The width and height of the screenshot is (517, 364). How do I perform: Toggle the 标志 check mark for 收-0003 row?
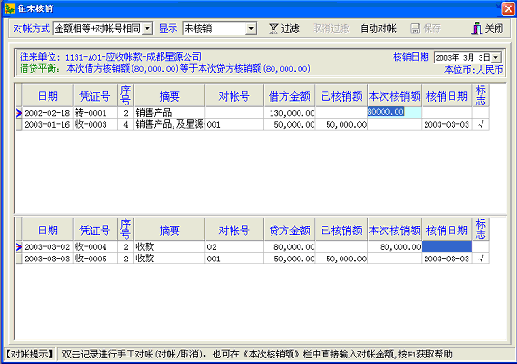pos(481,124)
